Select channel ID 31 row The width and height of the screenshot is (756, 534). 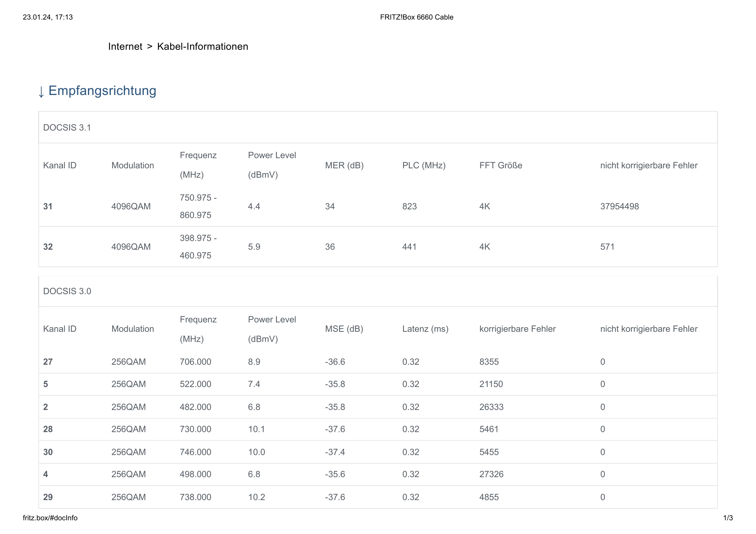[x=48, y=206]
